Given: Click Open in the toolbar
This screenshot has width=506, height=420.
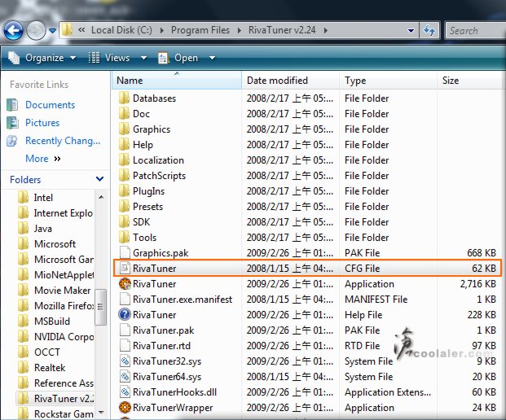Looking at the screenshot, I should (178, 58).
